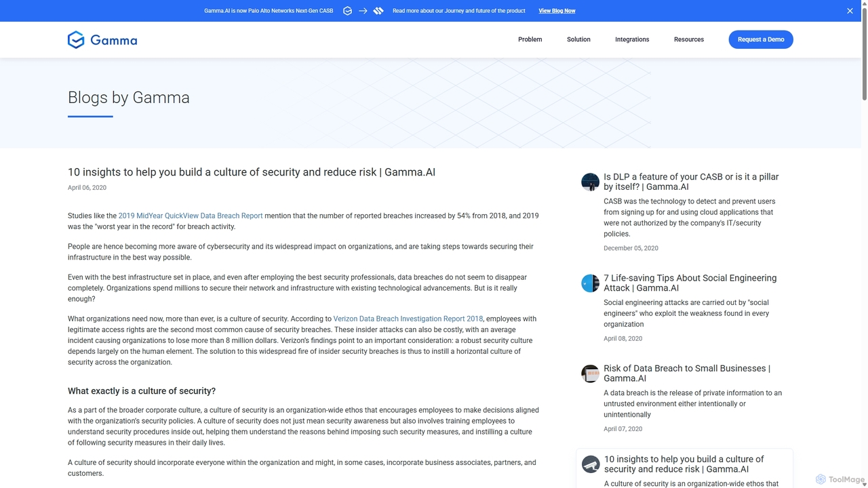Click sidebar date December 05, 2020
Viewport: 868px width, 488px height.
click(631, 248)
